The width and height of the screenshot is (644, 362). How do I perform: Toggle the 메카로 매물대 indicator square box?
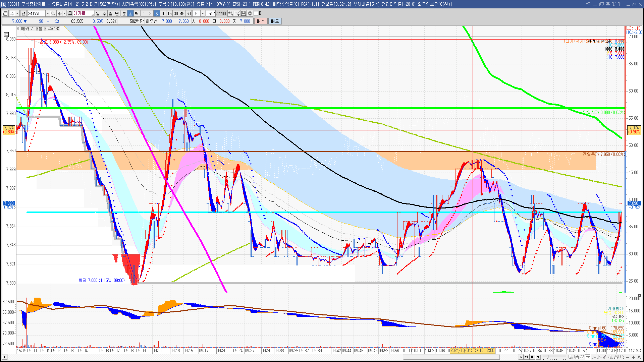(19, 29)
